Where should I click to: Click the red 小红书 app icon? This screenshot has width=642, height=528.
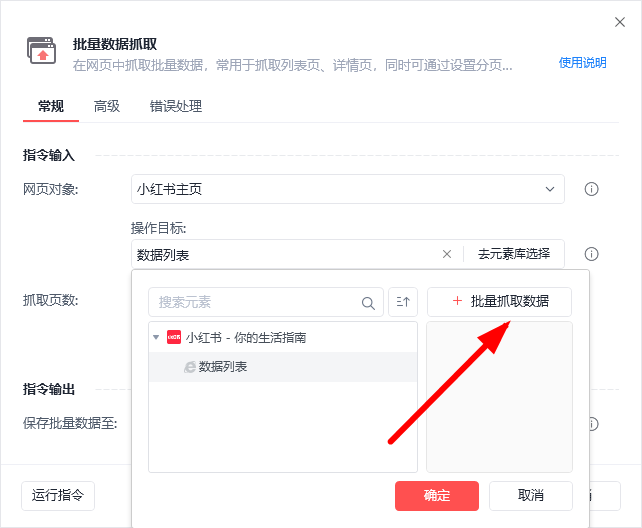[174, 338]
